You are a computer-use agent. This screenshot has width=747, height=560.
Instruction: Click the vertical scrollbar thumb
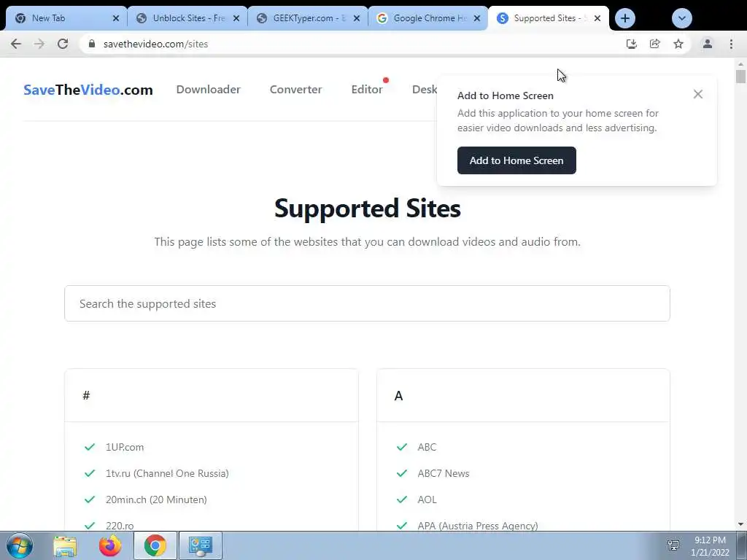[x=740, y=76]
